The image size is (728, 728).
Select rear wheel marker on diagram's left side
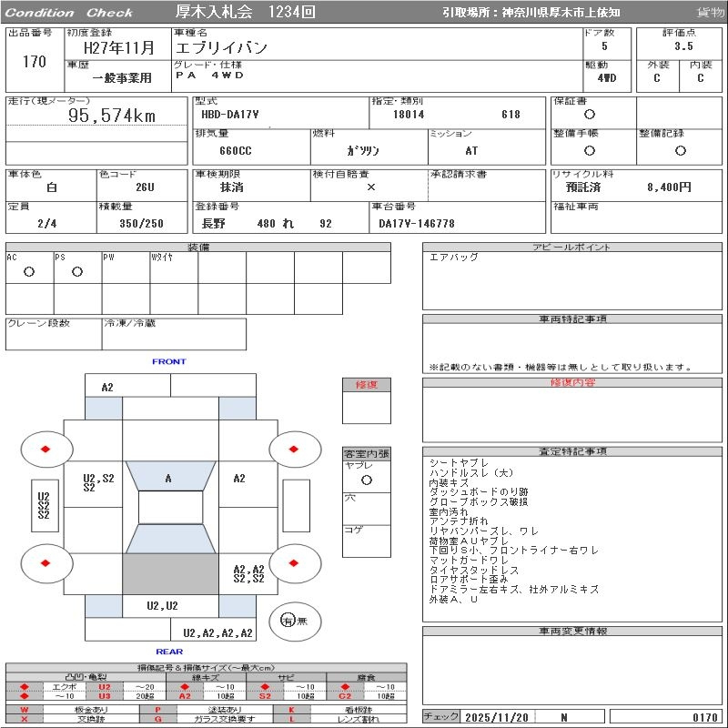click(46, 562)
